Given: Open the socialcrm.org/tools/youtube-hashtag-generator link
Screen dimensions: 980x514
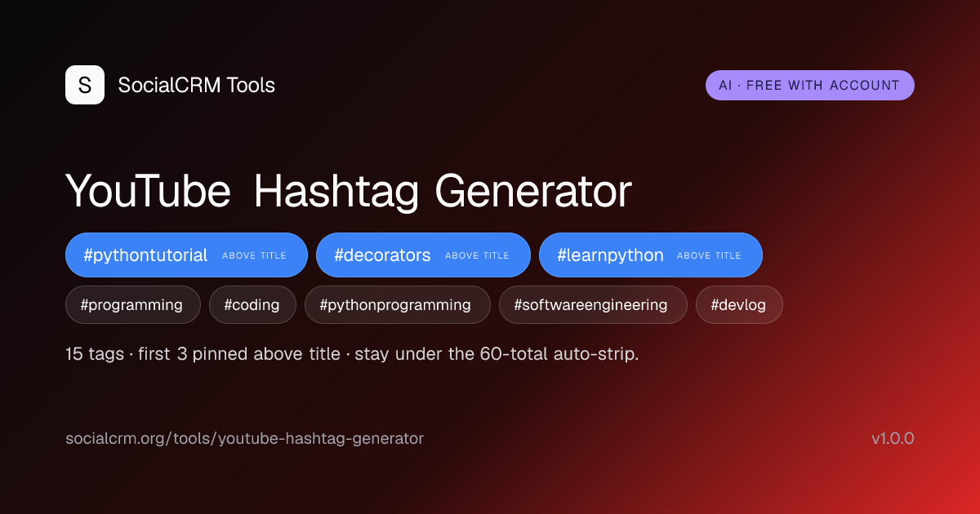Looking at the screenshot, I should pyautogui.click(x=245, y=438).
